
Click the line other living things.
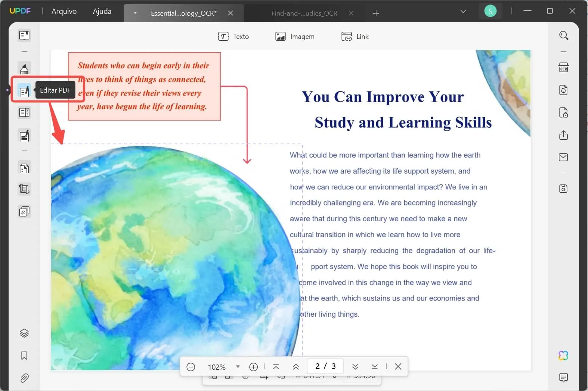(329, 314)
